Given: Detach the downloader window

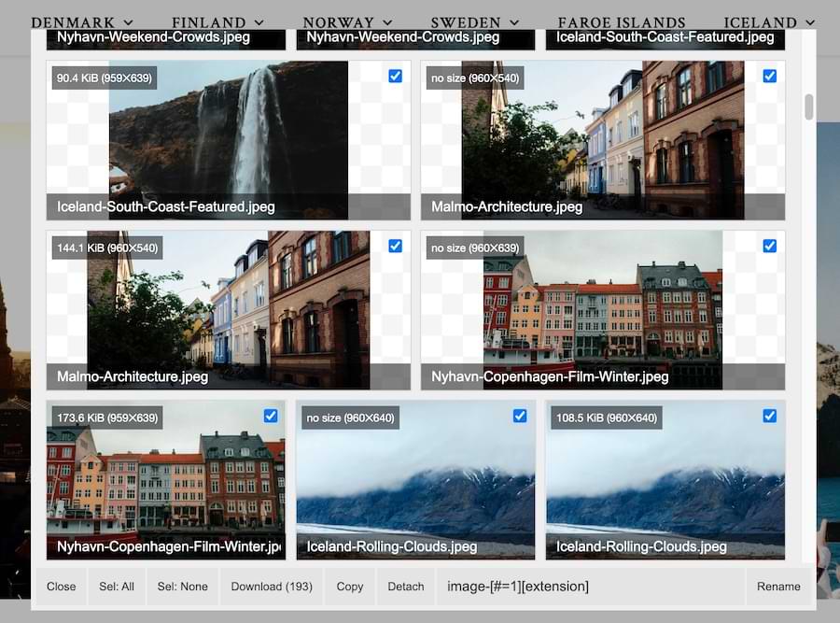Looking at the screenshot, I should (405, 587).
